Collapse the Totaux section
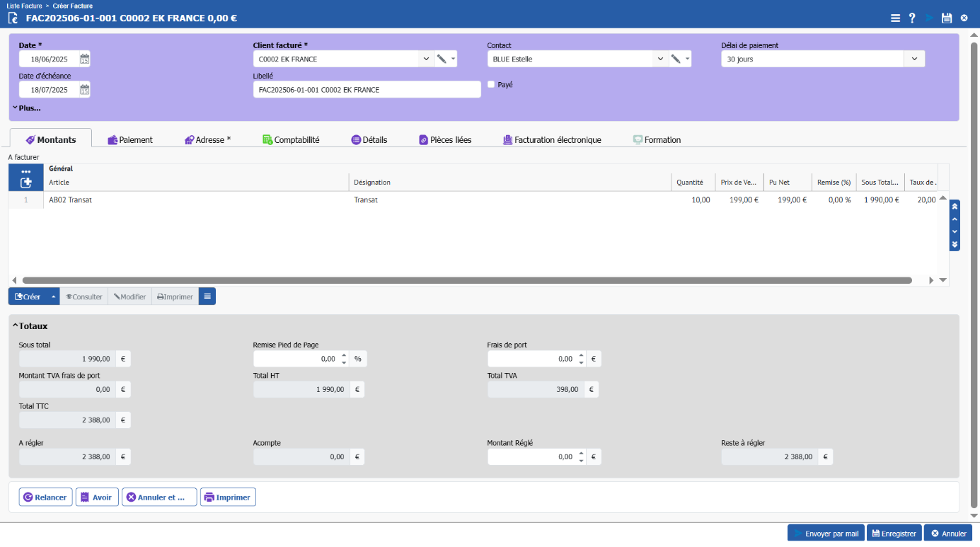The image size is (980, 547). tap(30, 326)
